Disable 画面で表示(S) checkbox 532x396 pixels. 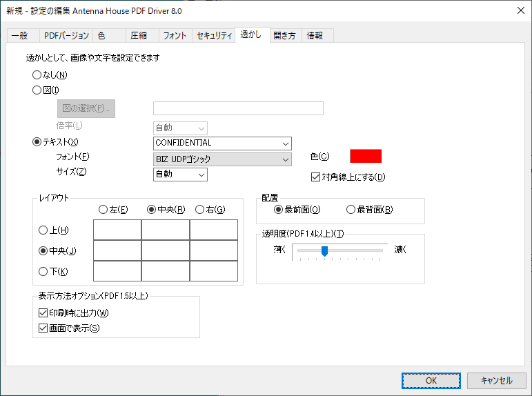tap(43, 328)
